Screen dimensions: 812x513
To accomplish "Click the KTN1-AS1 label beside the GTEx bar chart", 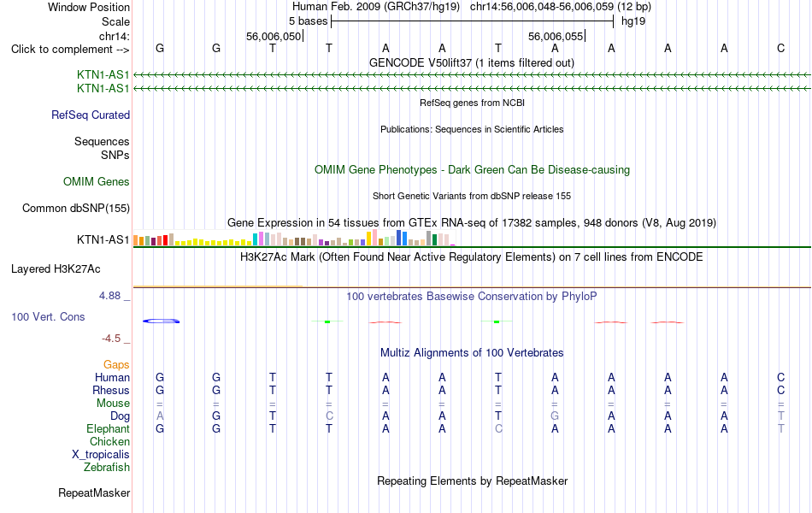I will 103,240.
